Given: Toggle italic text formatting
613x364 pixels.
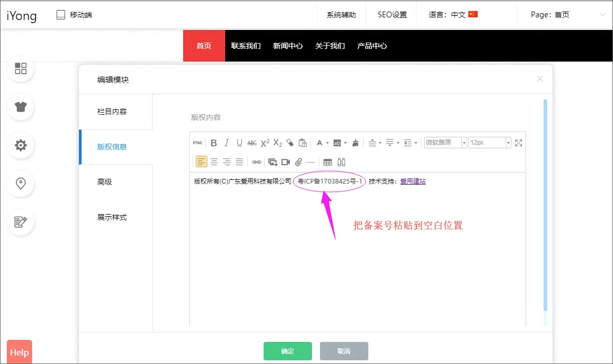Looking at the screenshot, I should pyautogui.click(x=227, y=143).
